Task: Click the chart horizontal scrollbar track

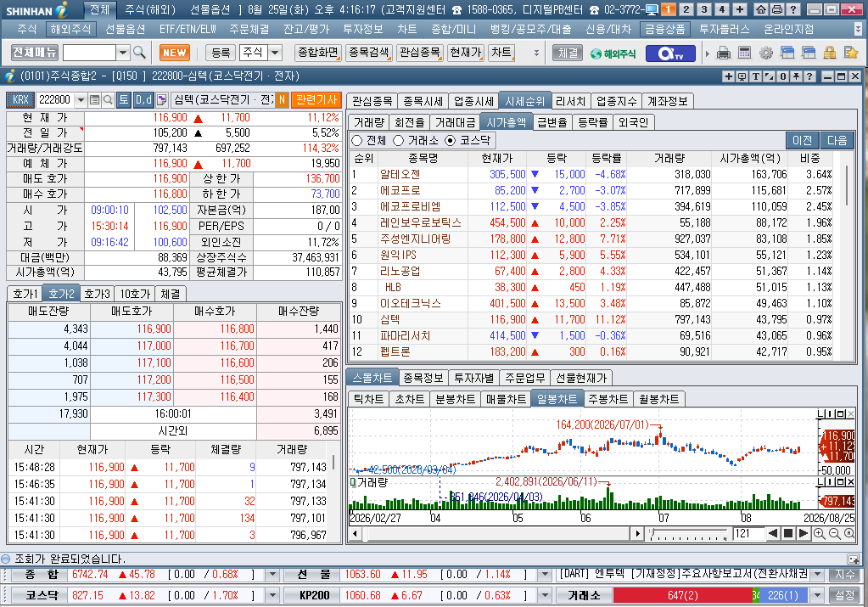Action: pyautogui.click(x=496, y=534)
